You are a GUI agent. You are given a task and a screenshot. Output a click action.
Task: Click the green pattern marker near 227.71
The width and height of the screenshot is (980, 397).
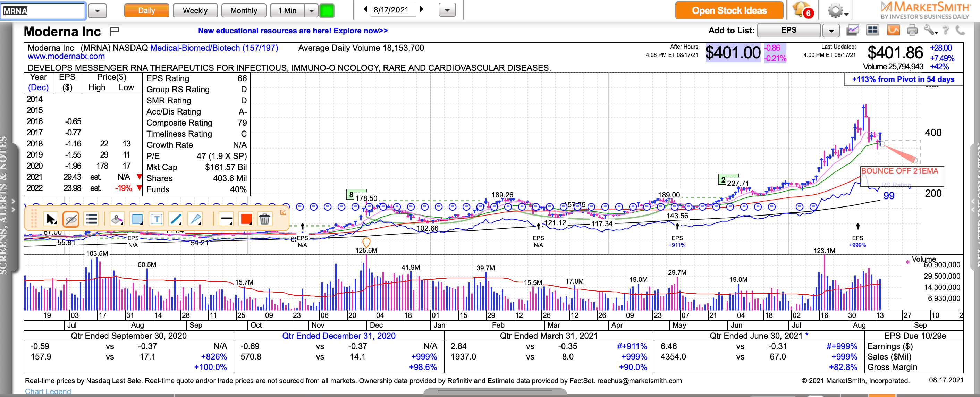click(x=723, y=179)
